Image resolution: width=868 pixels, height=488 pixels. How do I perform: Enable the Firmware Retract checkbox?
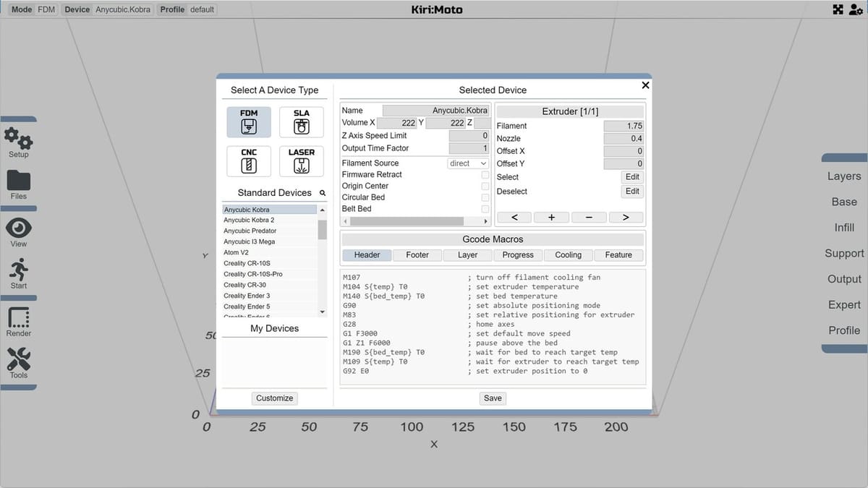[485, 175]
